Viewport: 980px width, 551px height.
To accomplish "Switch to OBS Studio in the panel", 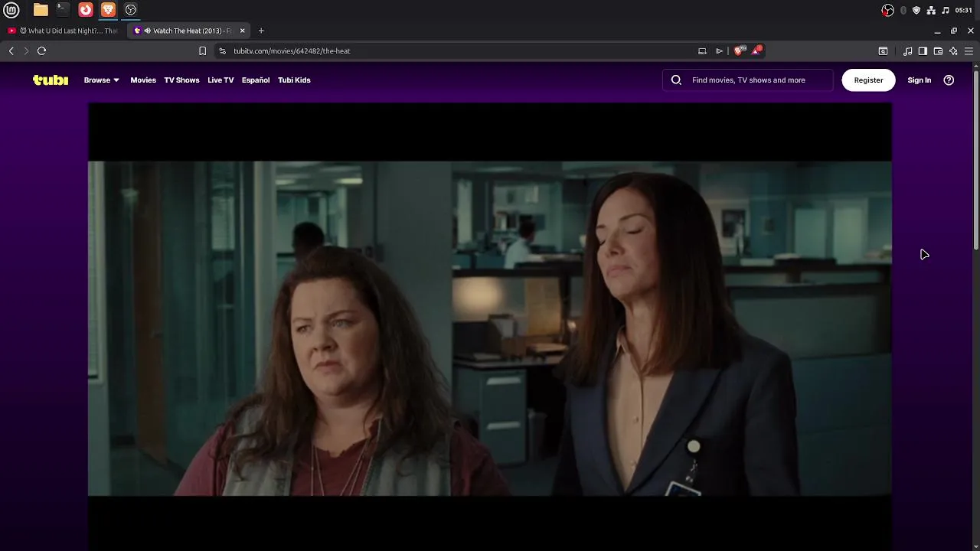I will (131, 10).
